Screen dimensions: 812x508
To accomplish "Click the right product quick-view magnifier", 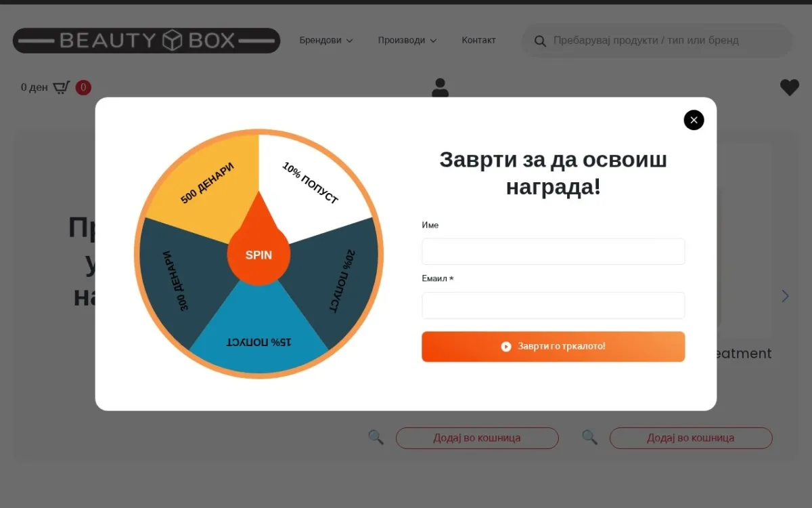I will coord(590,437).
